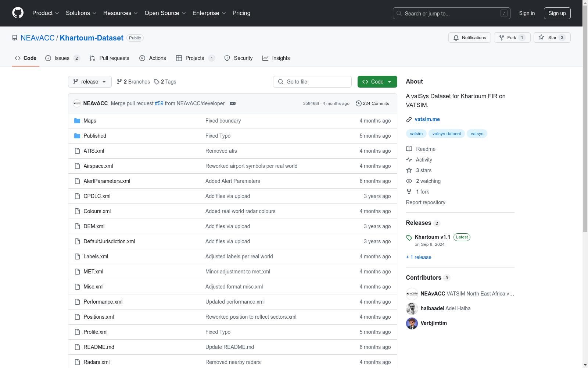Expand the Enterprise menu
The image size is (588, 368).
[209, 13]
